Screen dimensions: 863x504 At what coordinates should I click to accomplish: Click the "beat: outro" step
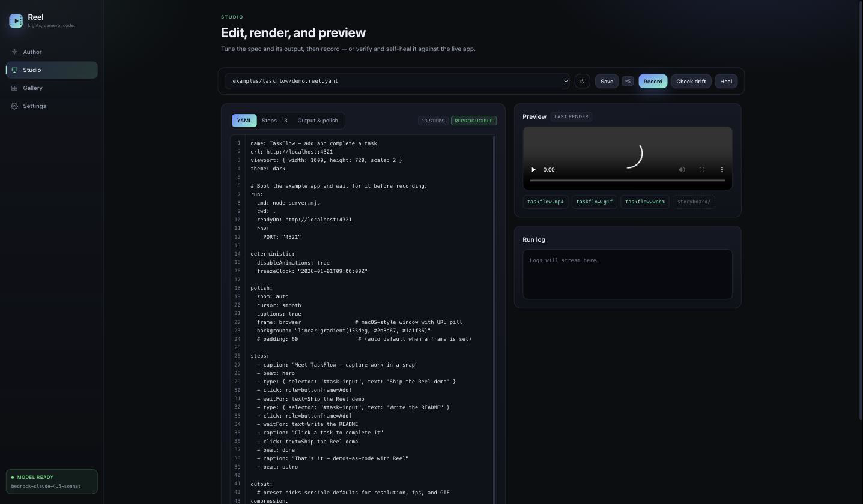[x=277, y=467]
